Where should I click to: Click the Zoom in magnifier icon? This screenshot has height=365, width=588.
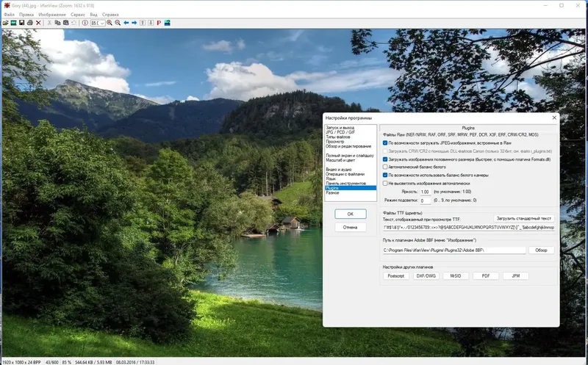tap(110, 23)
